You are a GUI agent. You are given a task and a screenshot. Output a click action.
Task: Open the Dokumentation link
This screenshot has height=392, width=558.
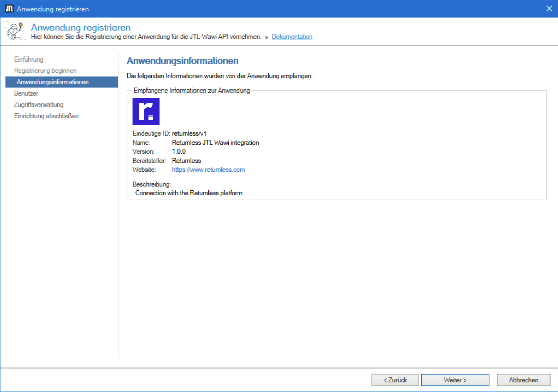click(292, 37)
